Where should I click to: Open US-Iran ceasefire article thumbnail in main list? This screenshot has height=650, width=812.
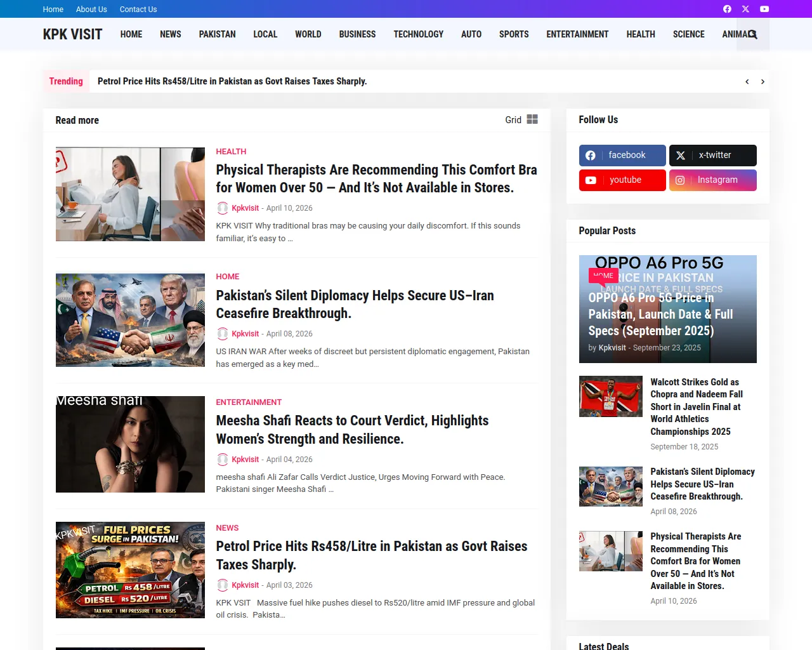pyautogui.click(x=130, y=320)
